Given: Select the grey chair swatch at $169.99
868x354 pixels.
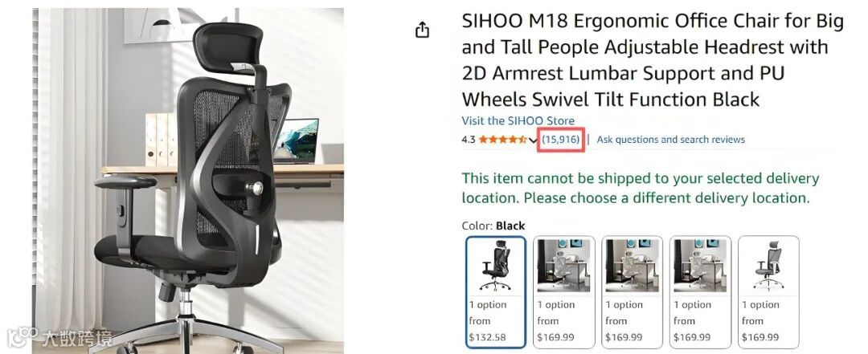Looking at the screenshot, I should coord(769,292).
